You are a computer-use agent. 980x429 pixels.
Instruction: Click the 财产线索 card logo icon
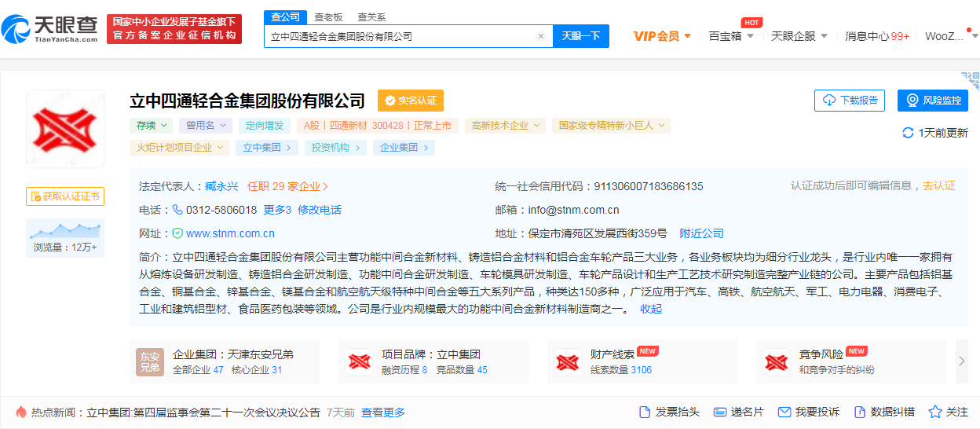point(568,362)
